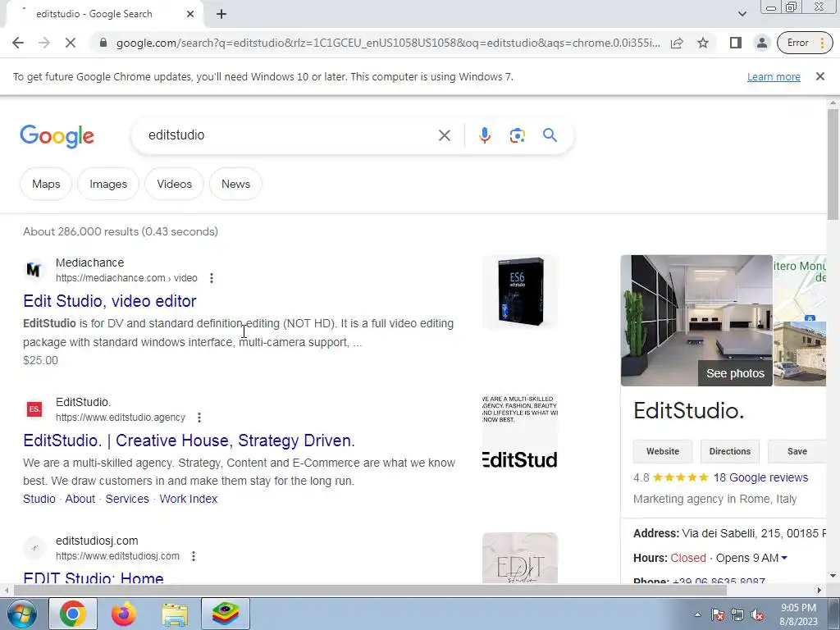The image size is (840, 630).
Task: Click the browser Forward arrow
Action: (44, 43)
